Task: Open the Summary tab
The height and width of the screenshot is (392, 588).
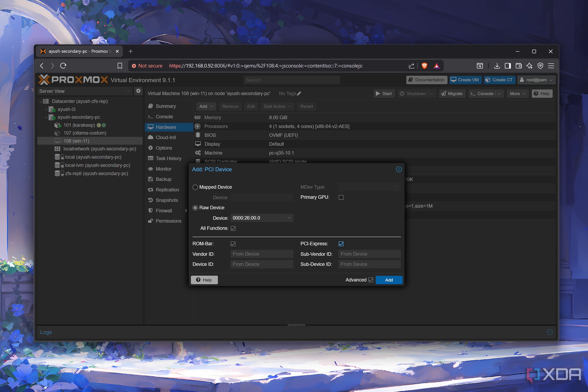Action: [169, 106]
